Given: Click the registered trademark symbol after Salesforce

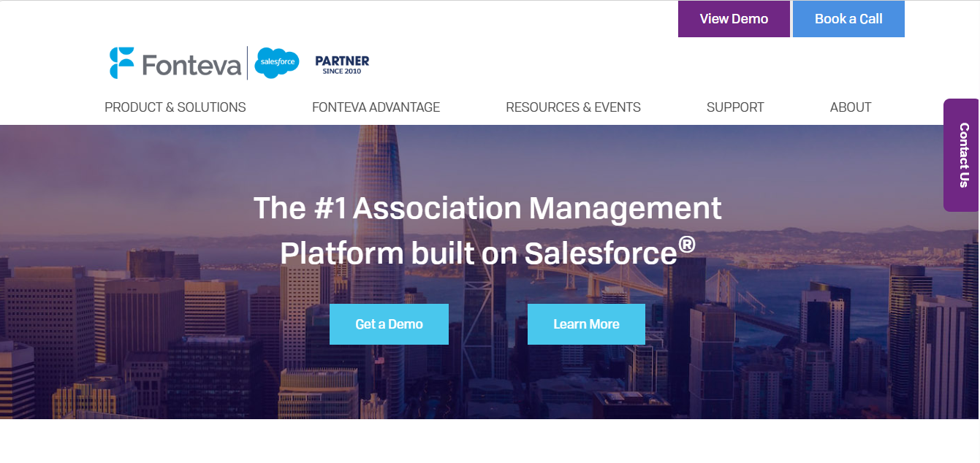Looking at the screenshot, I should pos(686,244).
